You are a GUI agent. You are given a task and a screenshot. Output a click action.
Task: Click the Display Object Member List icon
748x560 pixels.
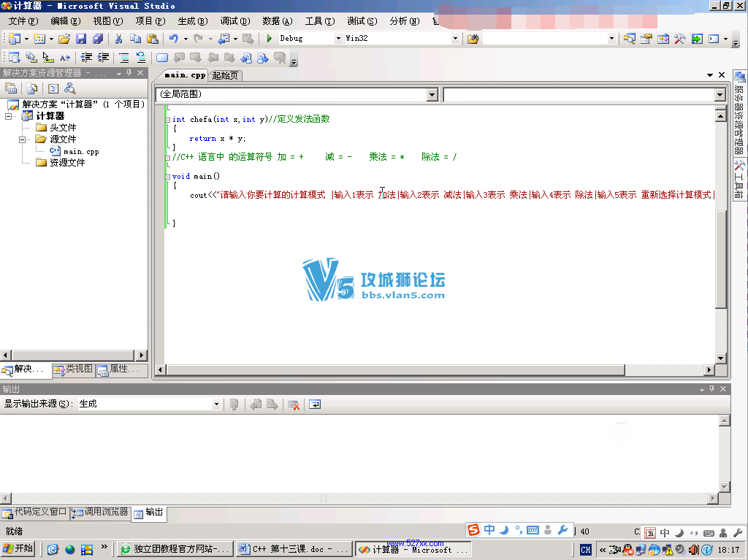click(x=15, y=58)
